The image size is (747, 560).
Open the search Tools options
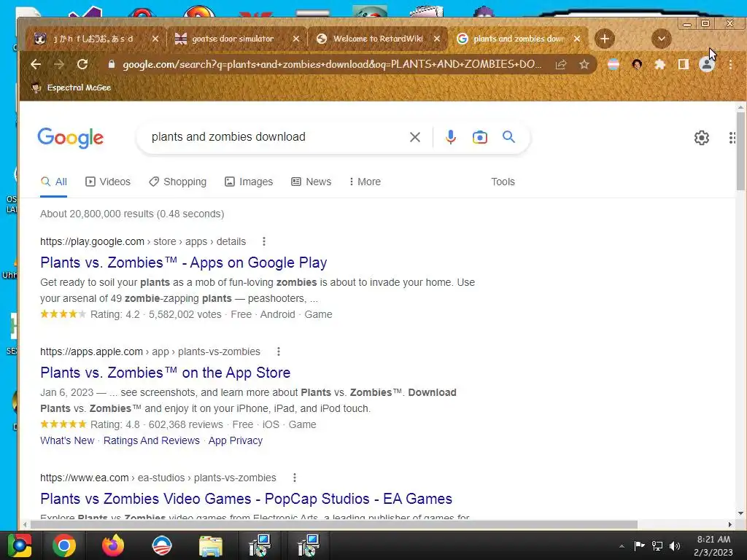click(503, 182)
